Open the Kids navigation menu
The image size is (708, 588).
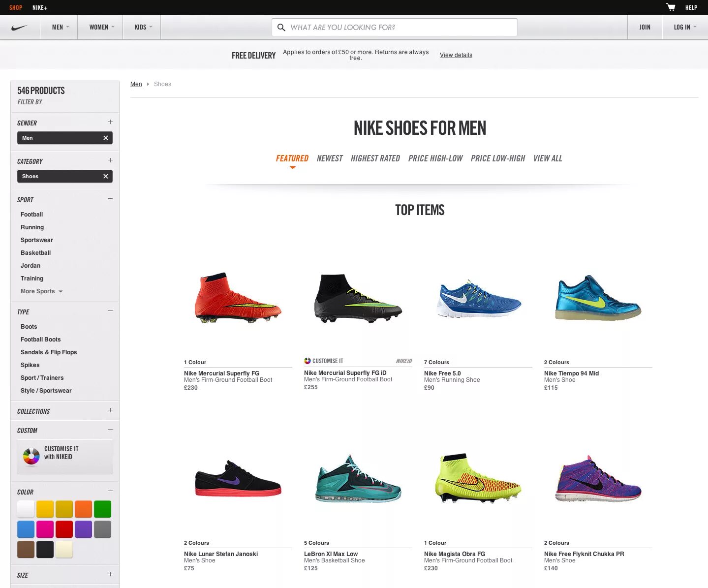[x=142, y=27]
